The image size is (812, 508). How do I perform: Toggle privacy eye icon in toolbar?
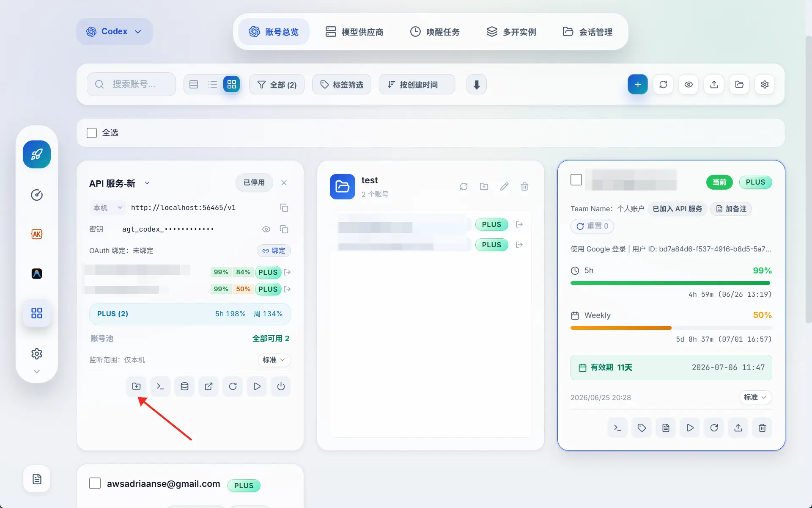689,85
